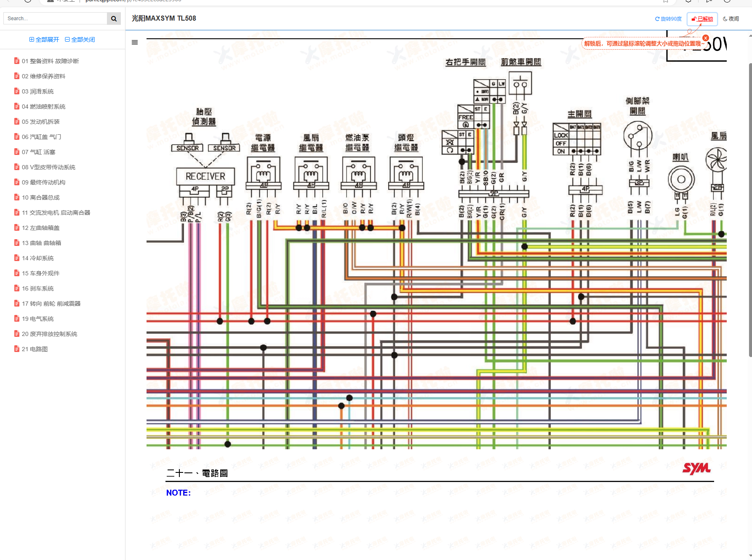Click the red document icon beside 14 冷却系统
752x560 pixels.
17,258
